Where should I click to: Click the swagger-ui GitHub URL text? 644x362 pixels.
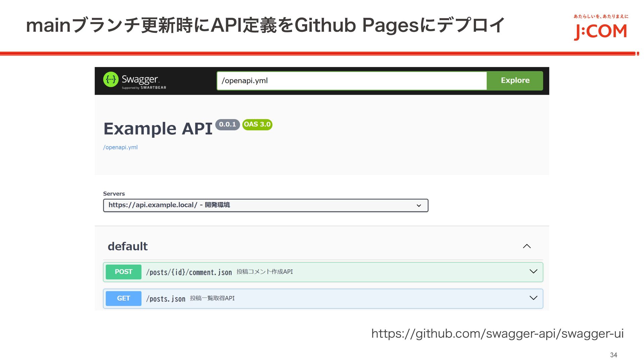pos(497,334)
